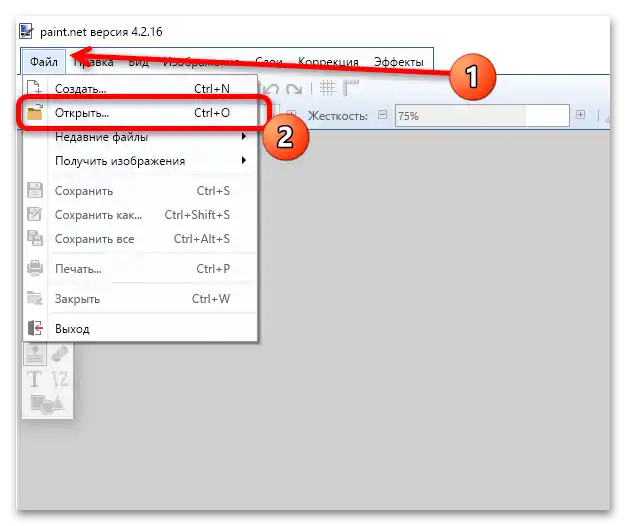This screenshot has height=526, width=626.
Task: Select Сохранить все menu entry
Action: (141, 239)
